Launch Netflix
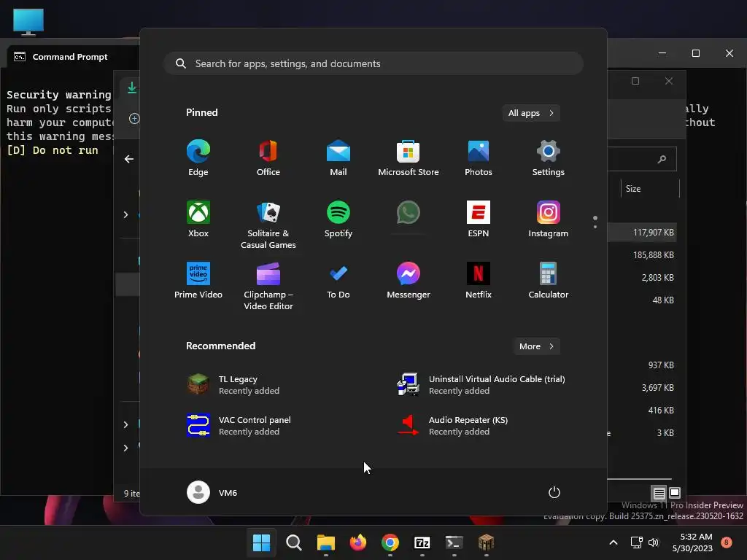Viewport: 747px width, 560px height. 479,281
